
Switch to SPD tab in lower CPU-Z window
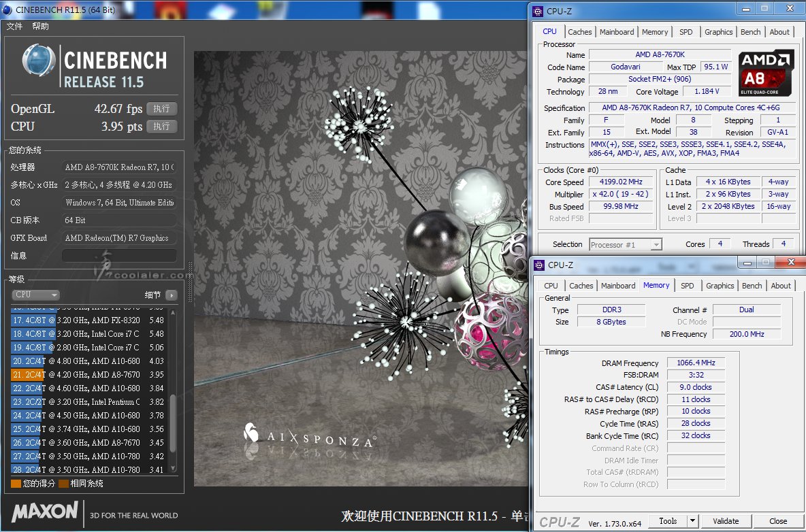click(x=688, y=286)
